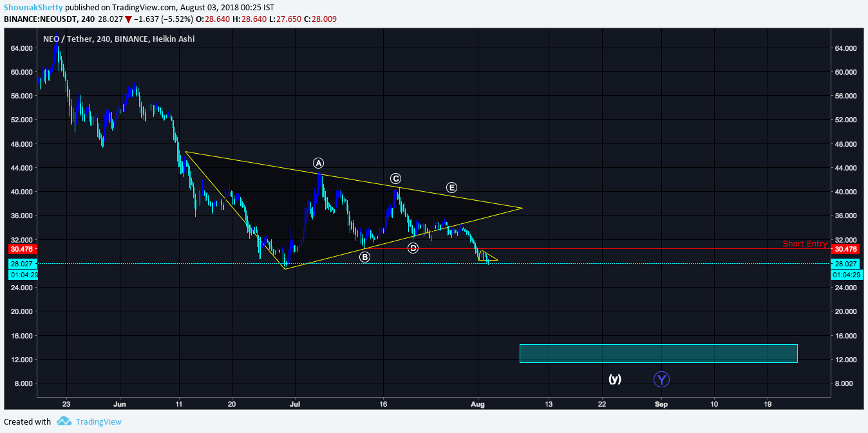Click the Jul date on time axis
The width and height of the screenshot is (868, 433).
click(294, 404)
